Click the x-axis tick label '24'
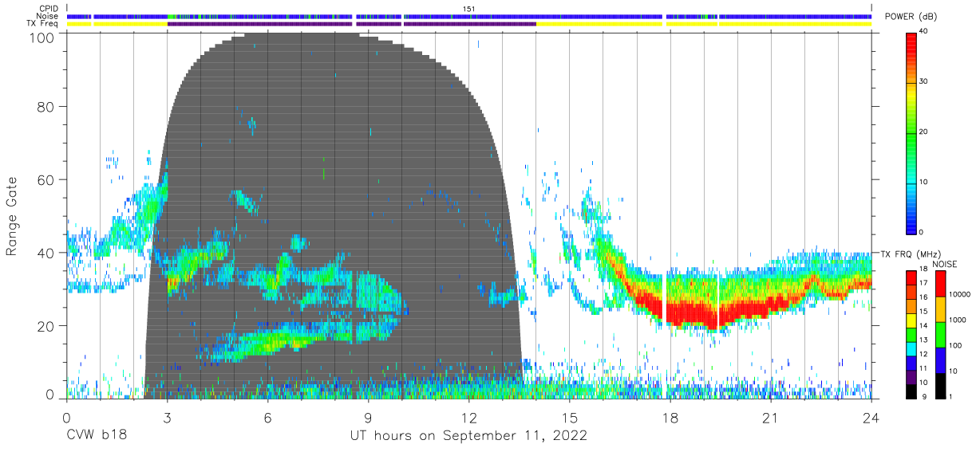This screenshot has width=980, height=452. point(871,418)
